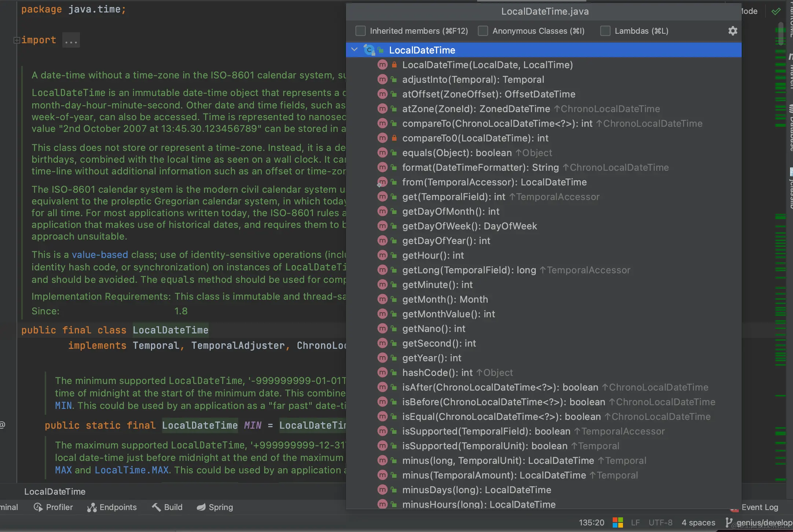Select getYear(): int in the member list
Screen dimensions: 793x532
pyautogui.click(x=431, y=358)
